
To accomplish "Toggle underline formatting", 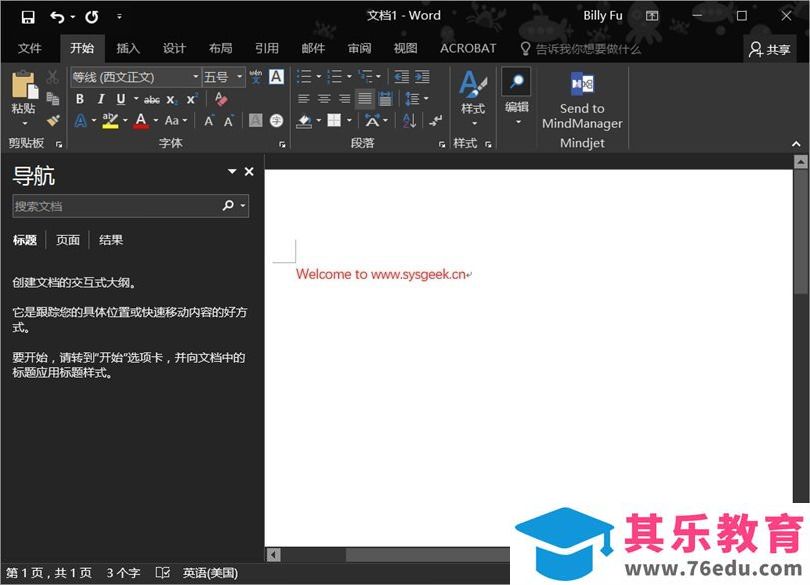I will point(121,99).
